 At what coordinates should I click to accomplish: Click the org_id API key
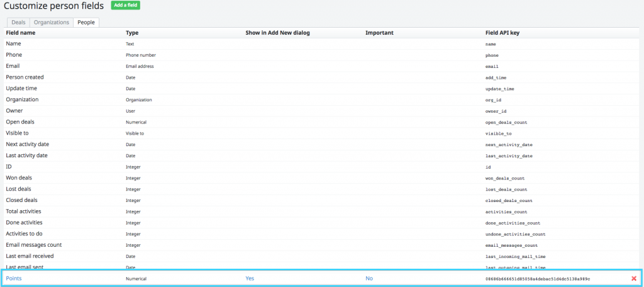coord(494,99)
